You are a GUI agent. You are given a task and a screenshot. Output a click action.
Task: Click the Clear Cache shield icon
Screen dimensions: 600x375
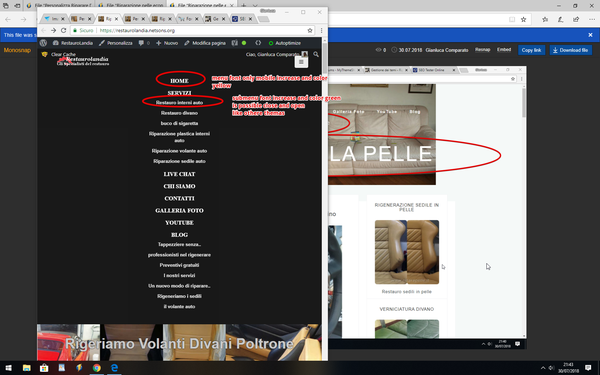click(44, 54)
